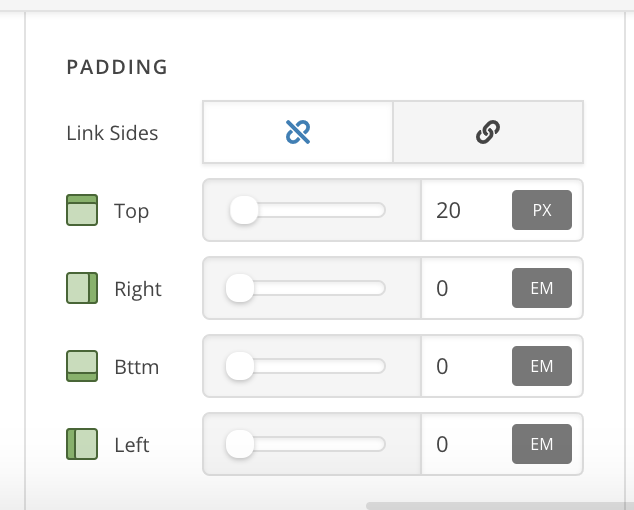634x510 pixels.
Task: Toggle the EM unit for Bttm padding
Action: pyautogui.click(x=541, y=367)
